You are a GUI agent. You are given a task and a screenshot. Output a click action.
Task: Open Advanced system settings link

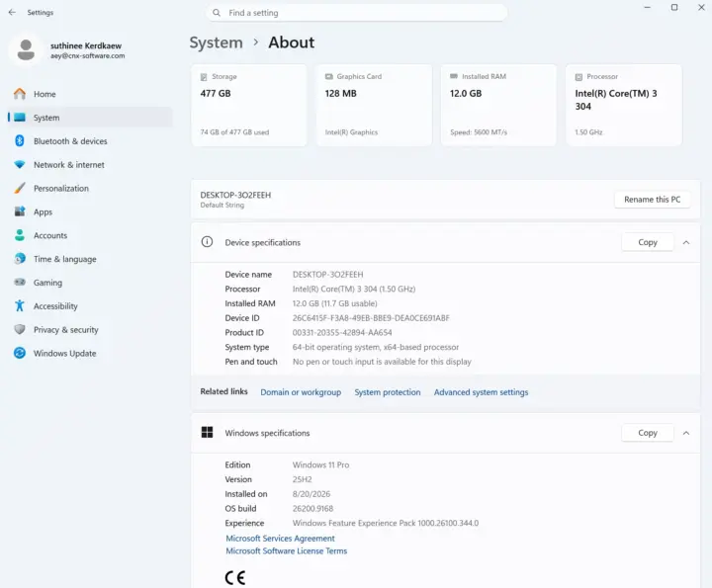(481, 392)
